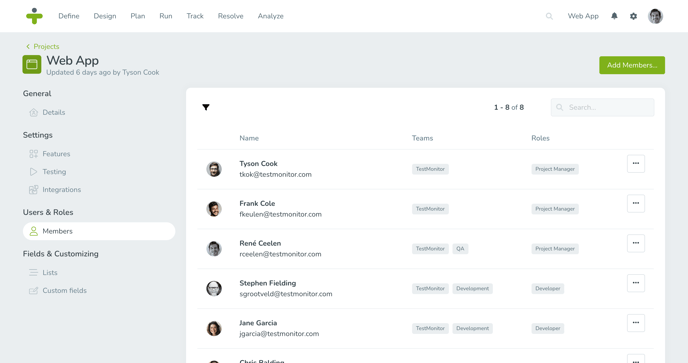Image resolution: width=688 pixels, height=363 pixels.
Task: Open the Design menu
Action: [105, 16]
